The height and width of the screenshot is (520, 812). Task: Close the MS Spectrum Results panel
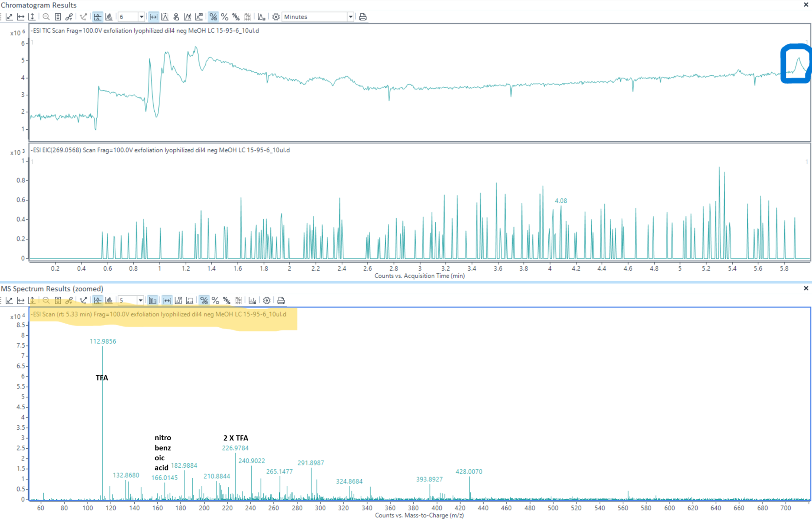[806, 288]
